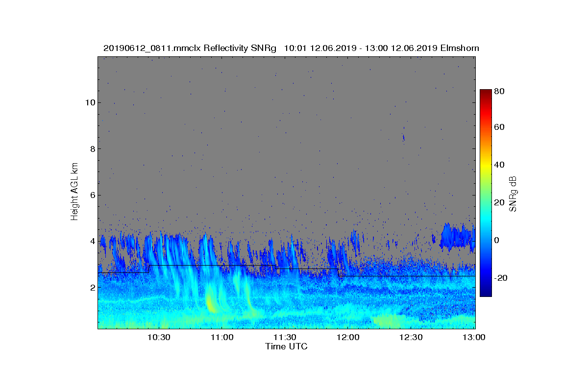
Task: Click the height tick label 4
Action: (x=92, y=241)
